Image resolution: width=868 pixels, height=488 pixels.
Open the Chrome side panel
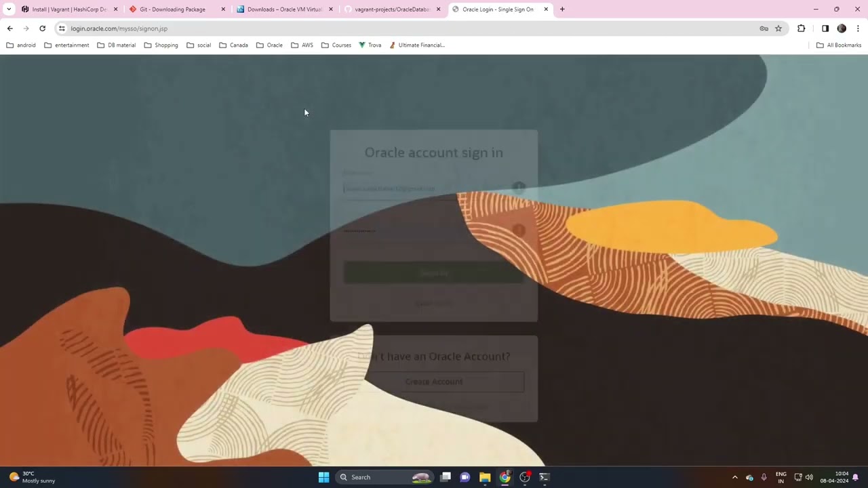825,28
